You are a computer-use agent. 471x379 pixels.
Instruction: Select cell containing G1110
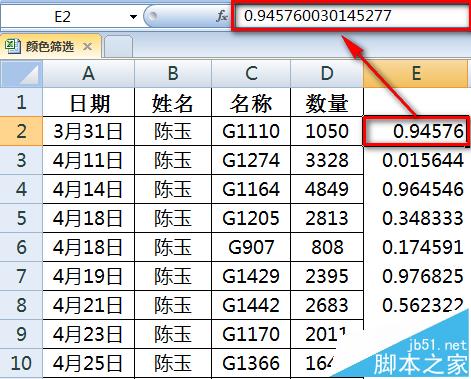(x=251, y=131)
